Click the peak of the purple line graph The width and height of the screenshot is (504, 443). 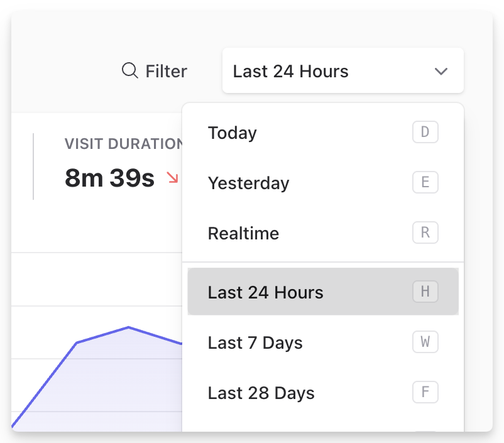[x=129, y=327]
